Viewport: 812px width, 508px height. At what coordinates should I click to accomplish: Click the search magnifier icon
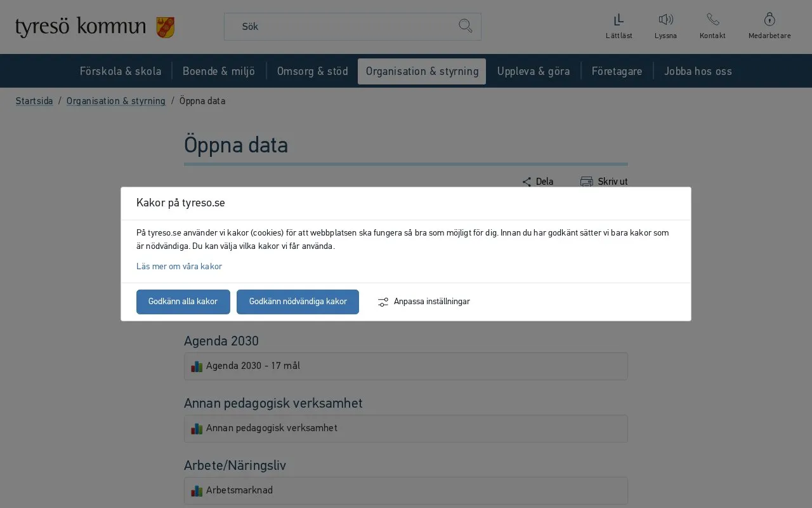(466, 26)
